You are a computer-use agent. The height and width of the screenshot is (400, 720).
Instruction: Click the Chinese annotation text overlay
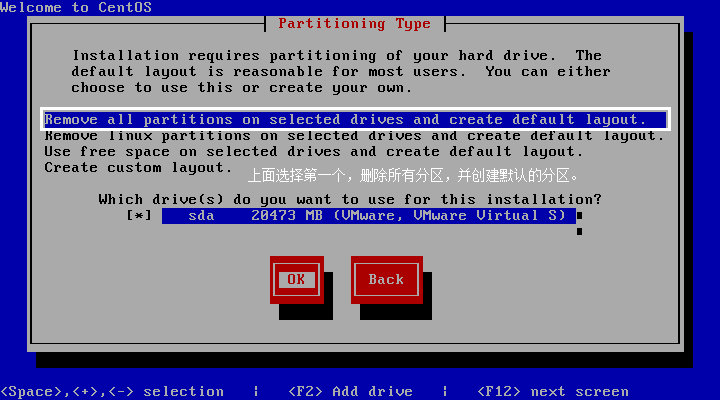click(413, 175)
